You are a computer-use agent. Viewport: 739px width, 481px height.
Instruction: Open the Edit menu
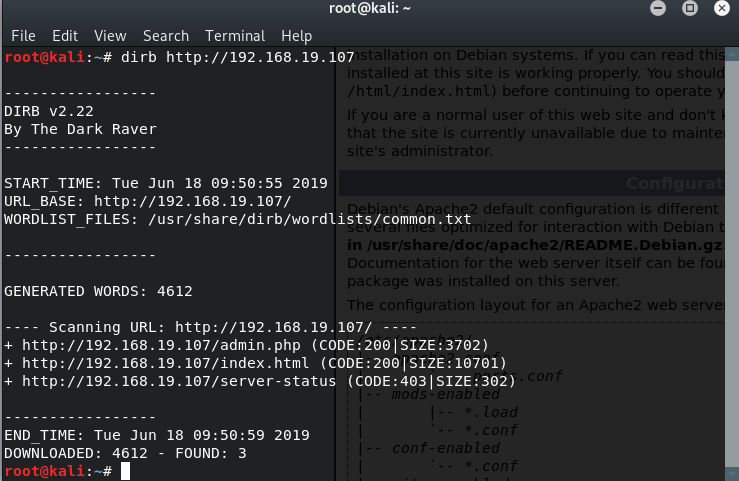[65, 36]
